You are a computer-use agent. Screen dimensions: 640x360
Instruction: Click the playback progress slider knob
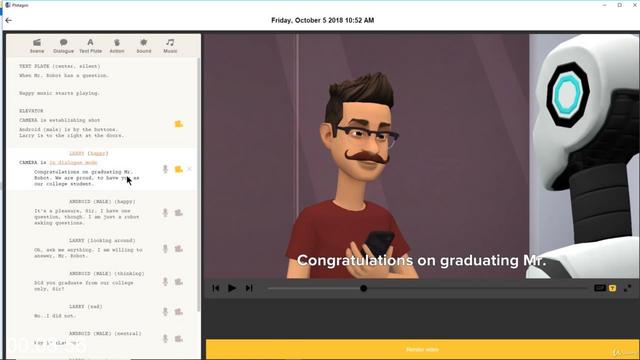pyautogui.click(x=363, y=289)
